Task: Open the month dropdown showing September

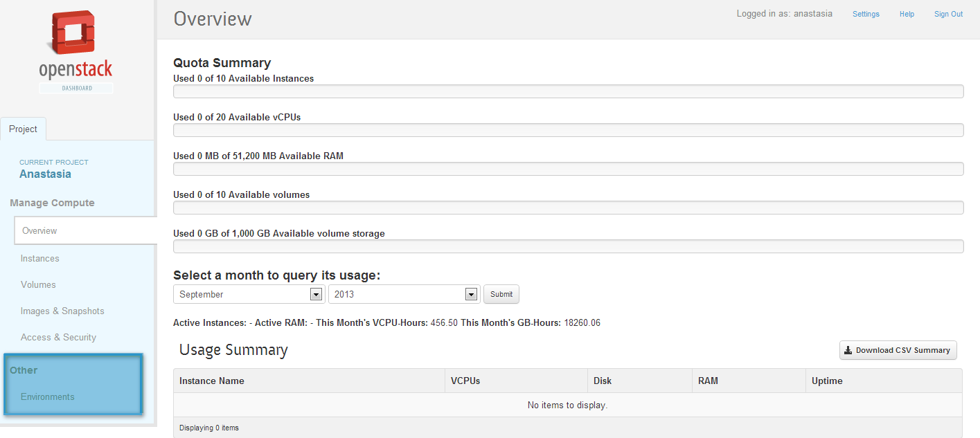Action: pyautogui.click(x=249, y=294)
